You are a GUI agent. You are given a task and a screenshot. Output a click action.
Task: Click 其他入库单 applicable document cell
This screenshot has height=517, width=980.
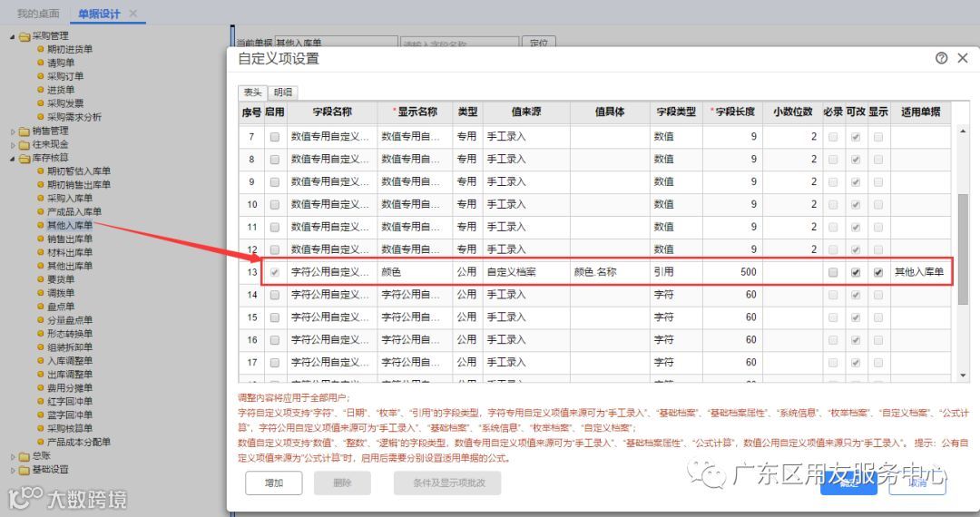pos(921,272)
